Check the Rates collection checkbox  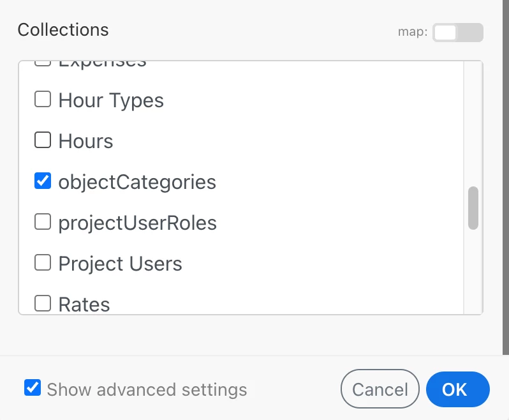click(43, 303)
